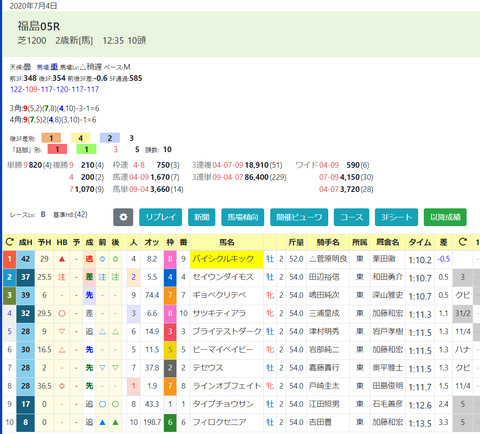Click the blue triangle mark in フィロクセニア row
The width and height of the screenshot is (480, 434).
click(x=102, y=422)
